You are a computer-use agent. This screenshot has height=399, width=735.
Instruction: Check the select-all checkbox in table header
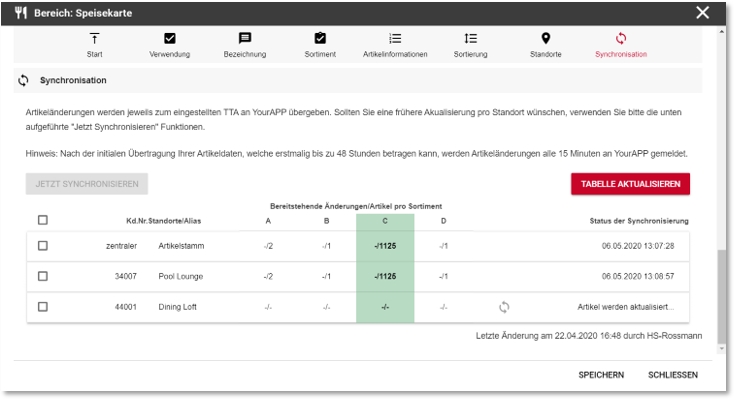[x=43, y=220]
